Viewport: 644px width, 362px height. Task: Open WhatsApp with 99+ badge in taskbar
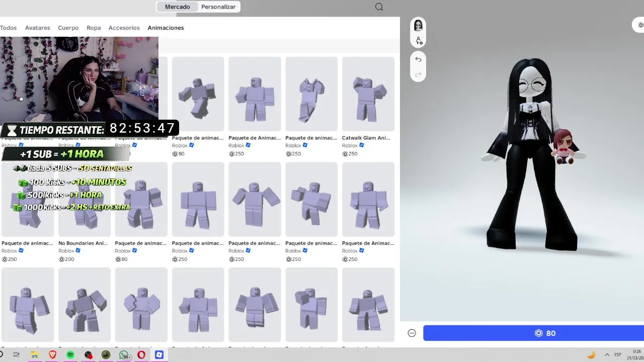click(x=124, y=354)
